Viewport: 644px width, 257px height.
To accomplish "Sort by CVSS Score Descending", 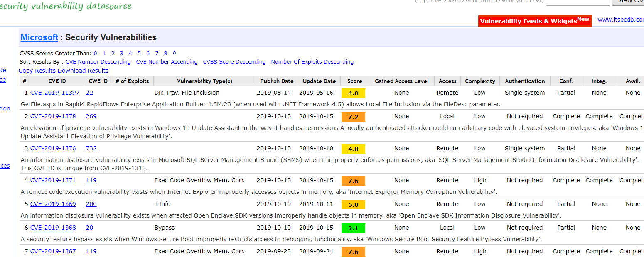I will pyautogui.click(x=234, y=61).
